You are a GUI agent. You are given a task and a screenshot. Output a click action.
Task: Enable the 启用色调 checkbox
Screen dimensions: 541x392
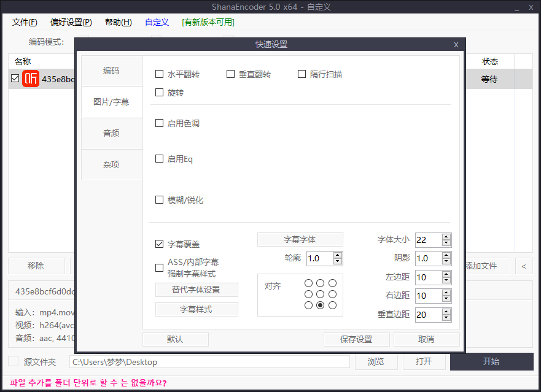(159, 123)
